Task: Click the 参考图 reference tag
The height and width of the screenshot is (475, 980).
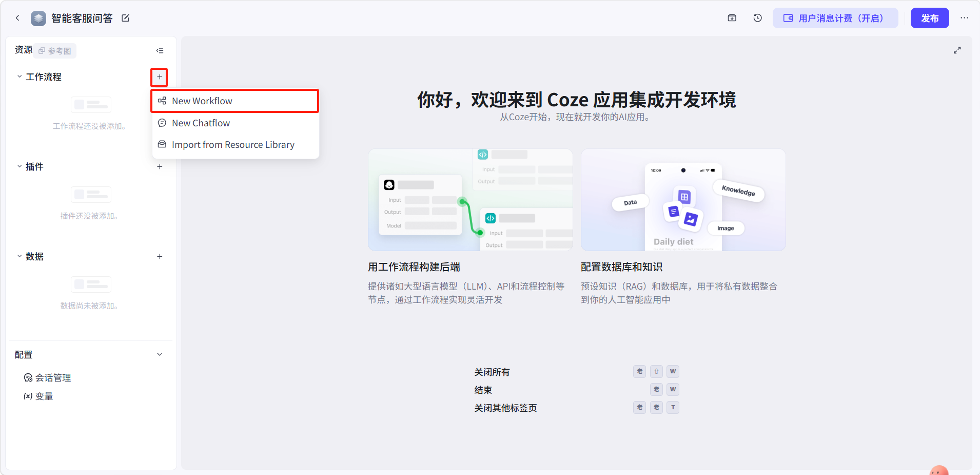Action: click(55, 51)
